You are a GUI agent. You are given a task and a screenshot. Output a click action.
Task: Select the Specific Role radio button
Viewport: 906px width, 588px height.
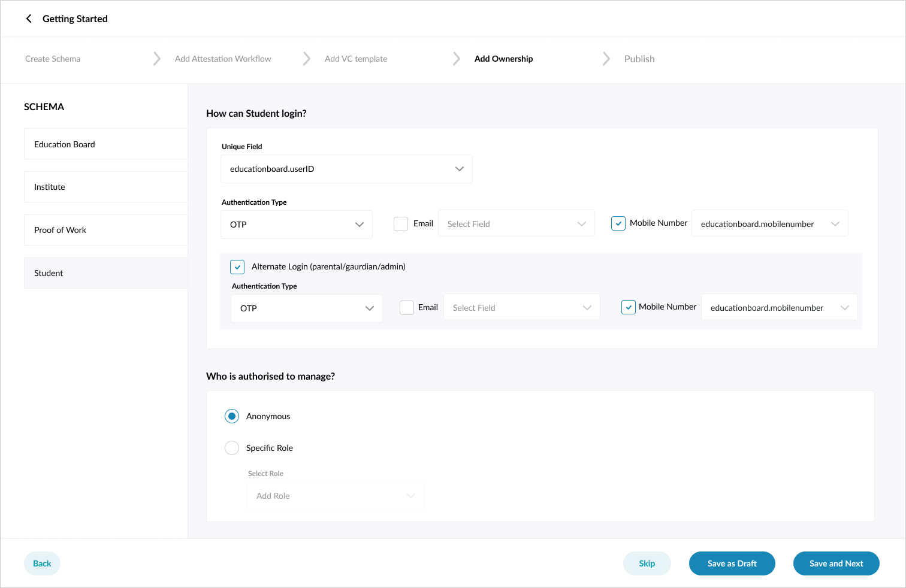232,447
